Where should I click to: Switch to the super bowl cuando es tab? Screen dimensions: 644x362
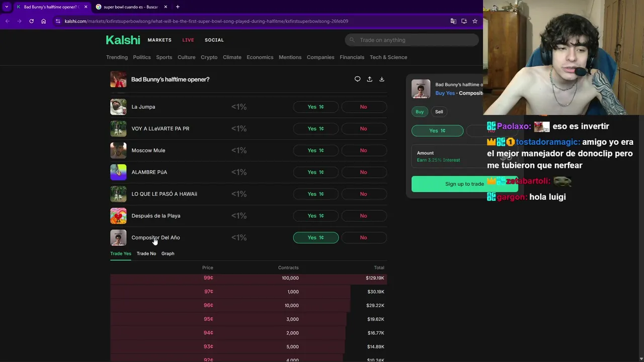tap(130, 7)
